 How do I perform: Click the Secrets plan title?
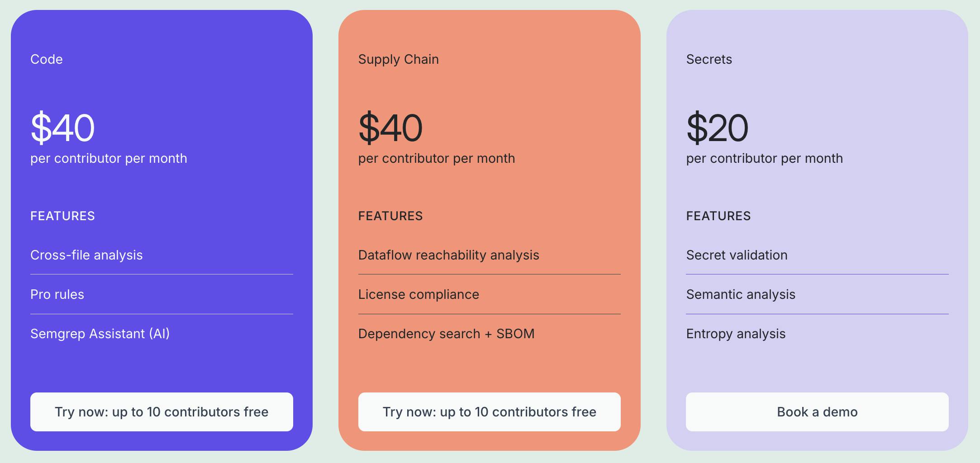(x=709, y=59)
